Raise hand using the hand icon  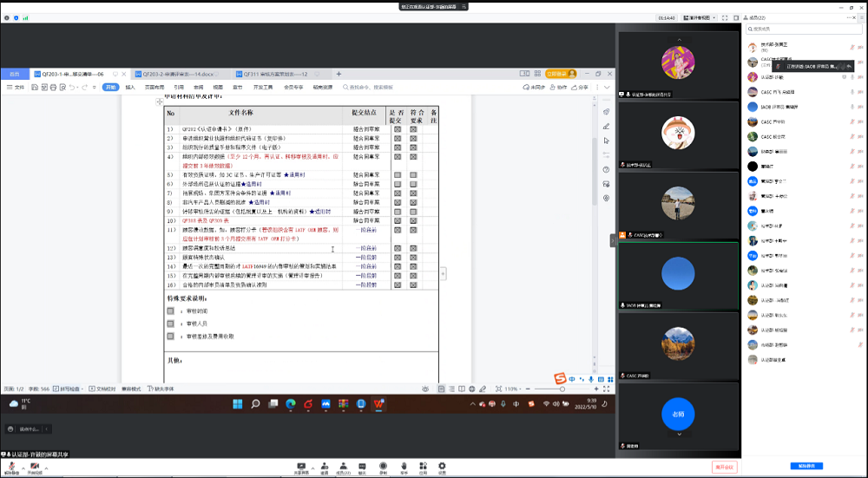(404, 468)
